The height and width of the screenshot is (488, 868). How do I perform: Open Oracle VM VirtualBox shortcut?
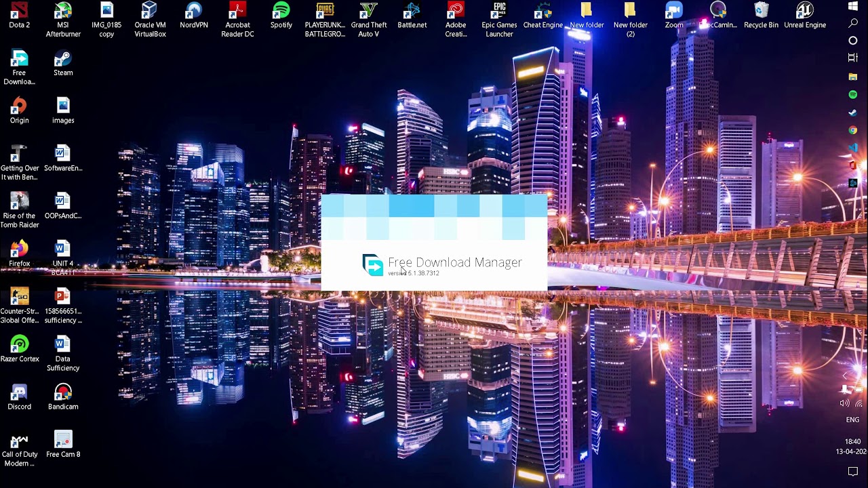tap(150, 20)
